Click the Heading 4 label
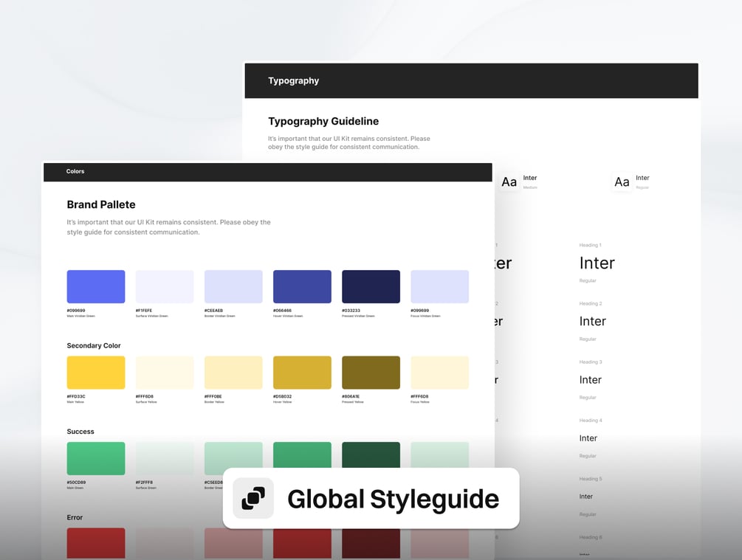 [x=591, y=421]
